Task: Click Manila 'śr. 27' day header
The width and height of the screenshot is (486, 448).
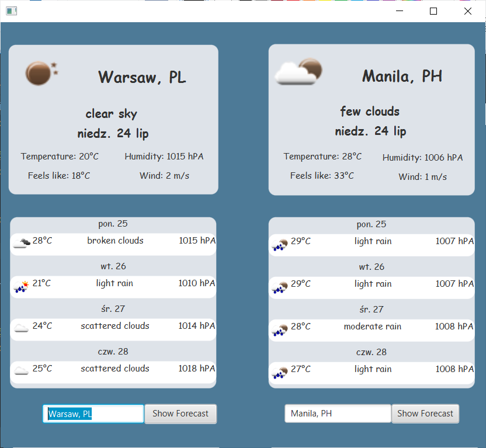Action: [372, 309]
